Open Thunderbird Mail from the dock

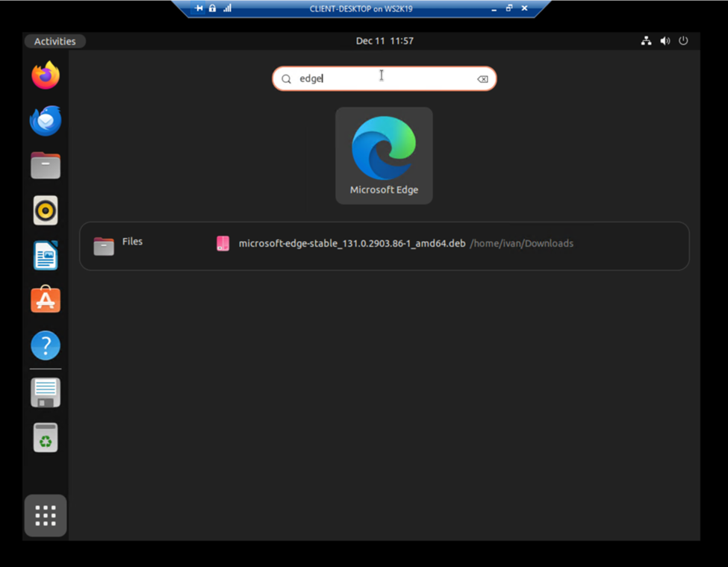pyautogui.click(x=46, y=121)
